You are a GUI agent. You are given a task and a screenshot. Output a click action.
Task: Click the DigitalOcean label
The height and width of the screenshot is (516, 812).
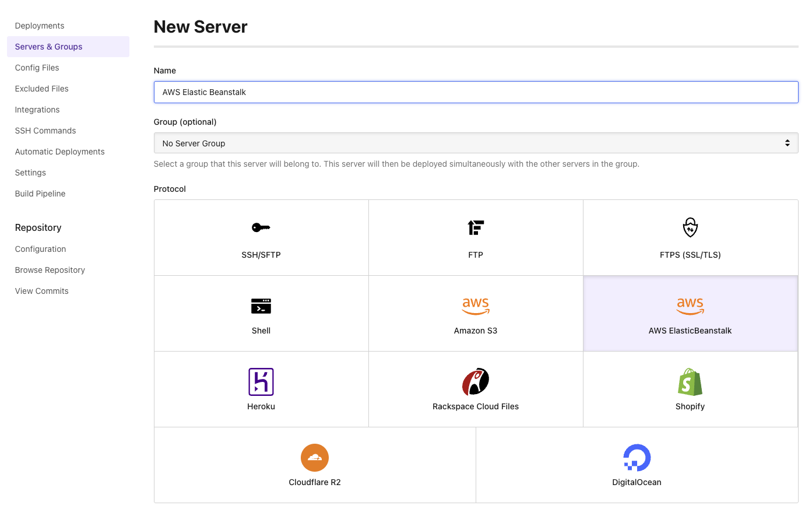[637, 482]
